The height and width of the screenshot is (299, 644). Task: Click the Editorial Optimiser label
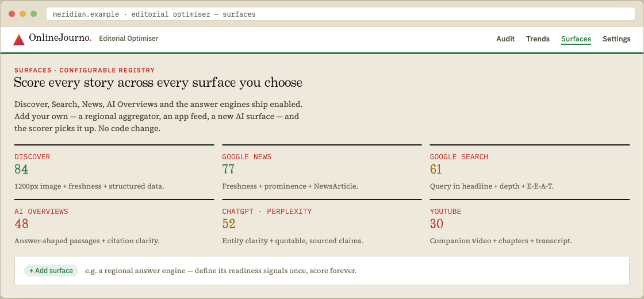click(129, 39)
